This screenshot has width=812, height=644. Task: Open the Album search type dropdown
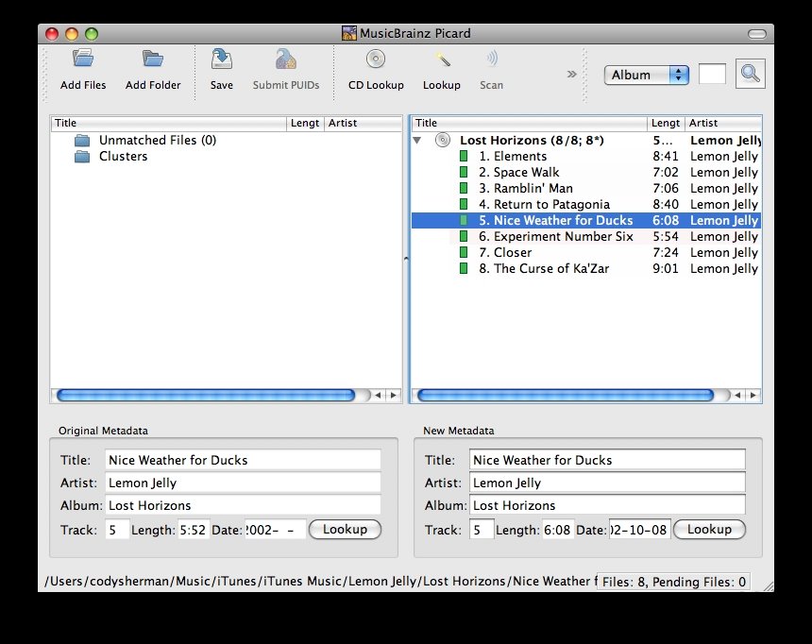[649, 75]
